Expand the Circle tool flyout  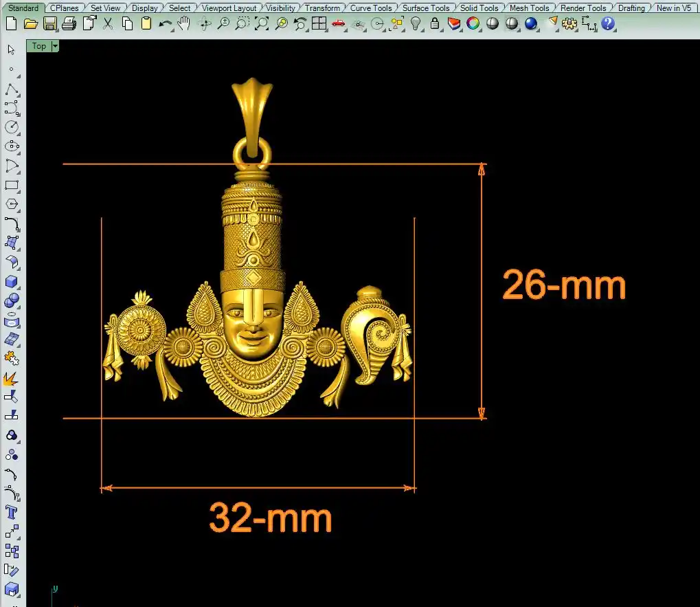(11, 127)
